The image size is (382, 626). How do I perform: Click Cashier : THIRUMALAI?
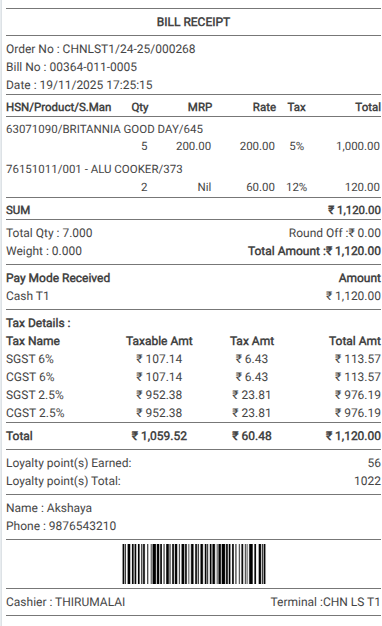click(65, 602)
